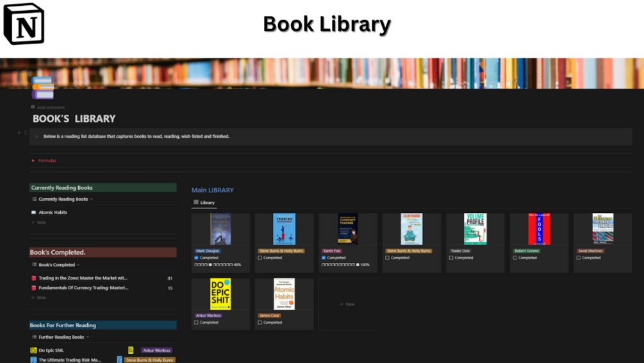Click the Robert Greene green author tag
Viewport: 644px width, 363px height.
[527, 251]
